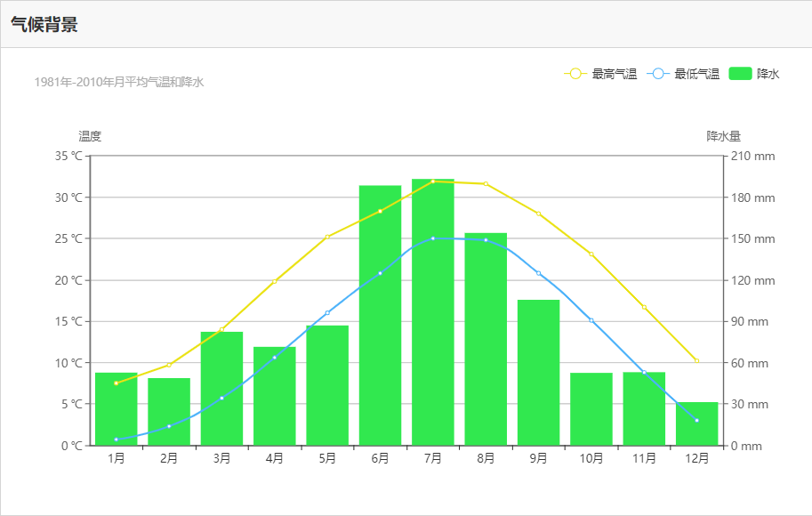Image resolution: width=812 pixels, height=516 pixels.
Task: Hide the 最低气温 series via its legend label
Action: (x=697, y=74)
